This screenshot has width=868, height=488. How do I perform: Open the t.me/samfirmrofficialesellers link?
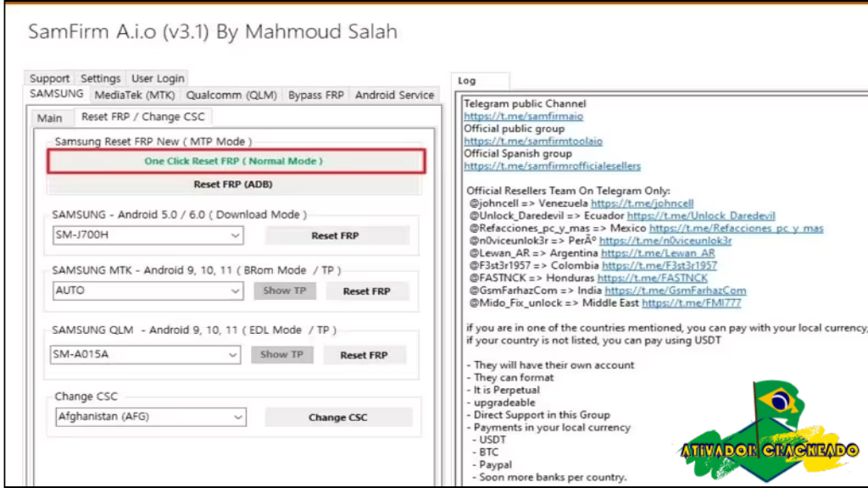552,166
